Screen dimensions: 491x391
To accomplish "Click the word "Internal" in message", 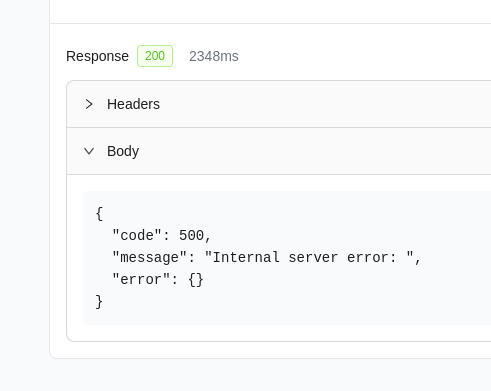I will 246,257.
